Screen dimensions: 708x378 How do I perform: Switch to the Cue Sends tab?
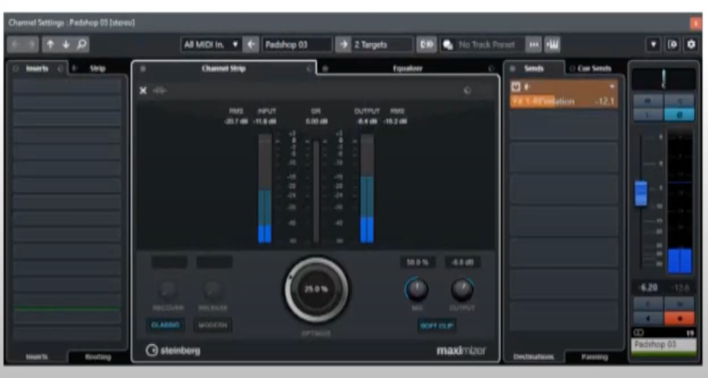[594, 68]
